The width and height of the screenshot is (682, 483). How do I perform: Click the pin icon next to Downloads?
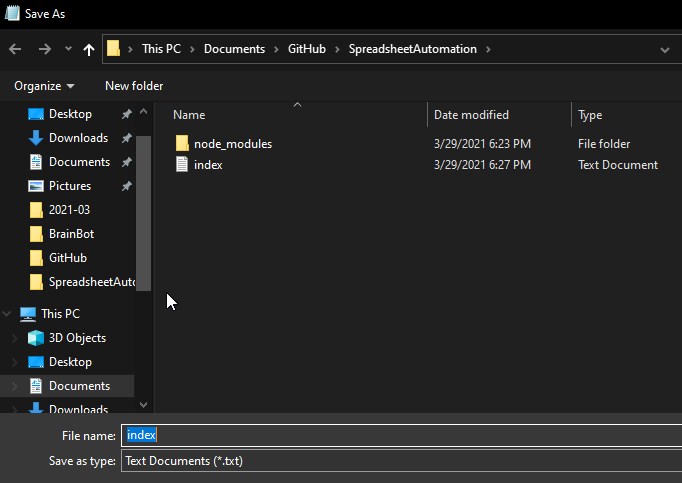click(x=126, y=138)
